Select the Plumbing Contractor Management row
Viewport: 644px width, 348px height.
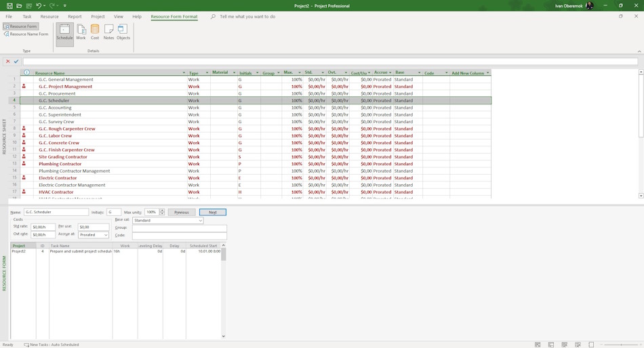pyautogui.click(x=256, y=171)
